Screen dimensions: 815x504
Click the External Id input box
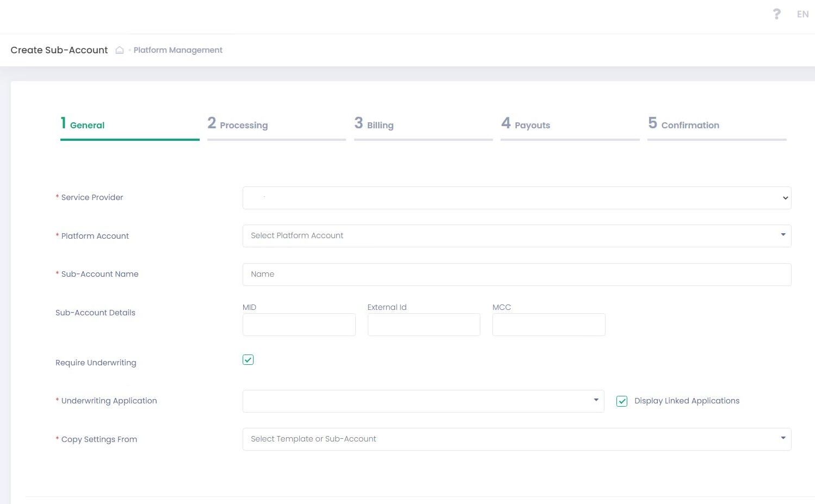424,325
